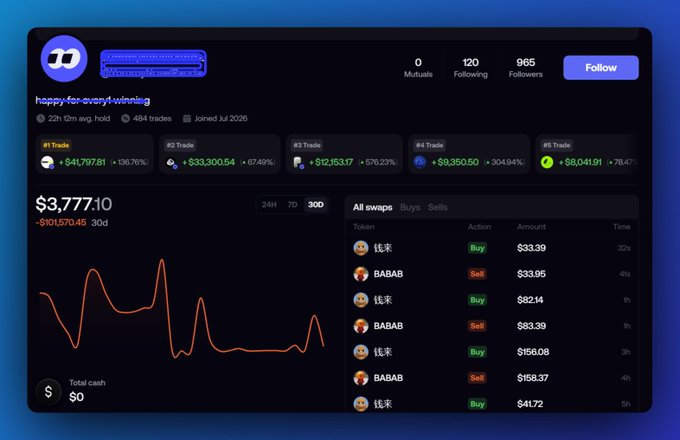This screenshot has width=680, height=440.
Task: Click the Amount column header
Action: (531, 227)
